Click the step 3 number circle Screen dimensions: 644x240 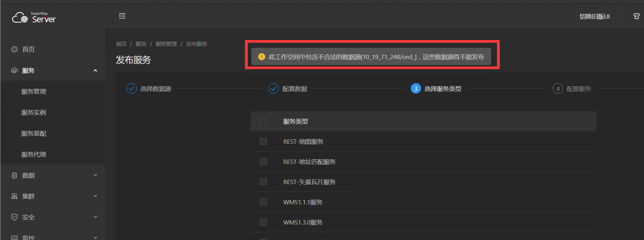[416, 89]
